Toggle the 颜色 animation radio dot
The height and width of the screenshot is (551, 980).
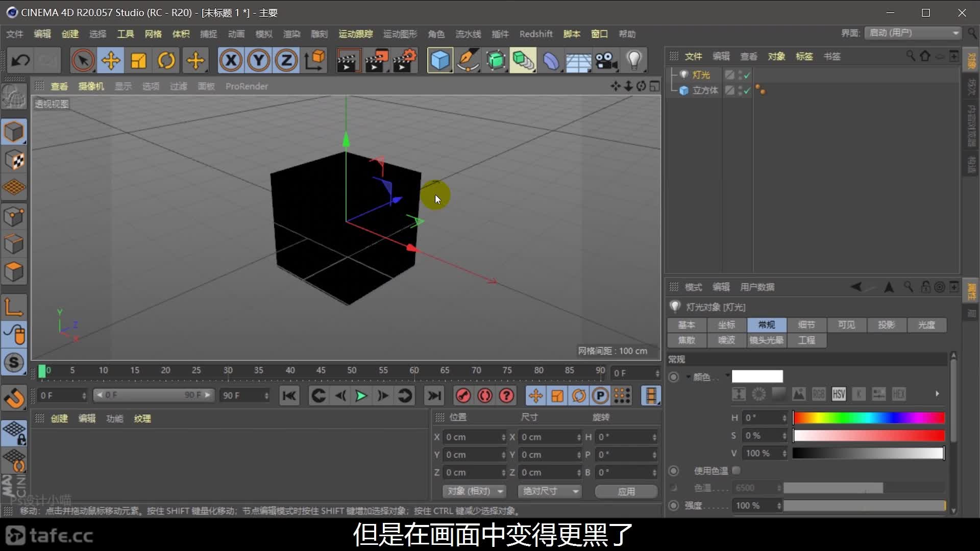pos(674,377)
